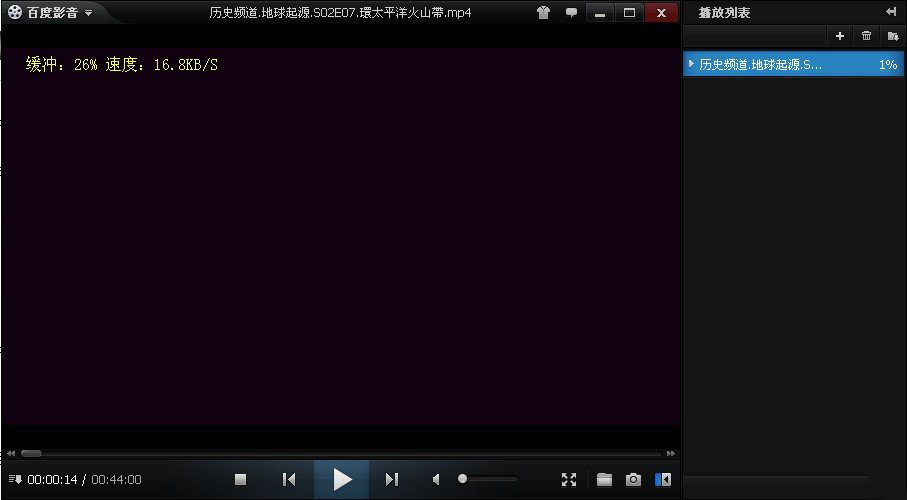Click the playback seek bar

(340, 454)
